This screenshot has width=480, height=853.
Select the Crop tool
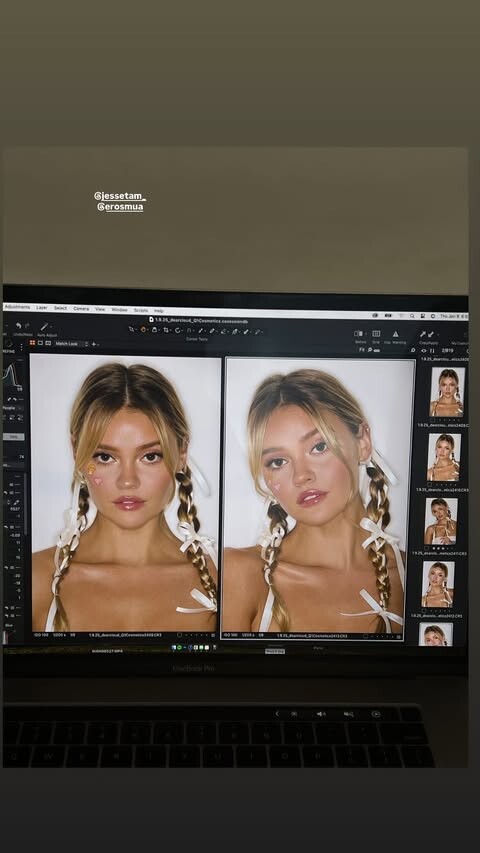pyautogui.click(x=166, y=330)
